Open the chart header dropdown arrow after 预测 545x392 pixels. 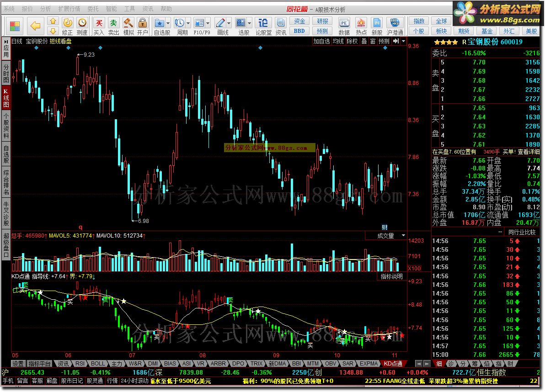pos(403,41)
